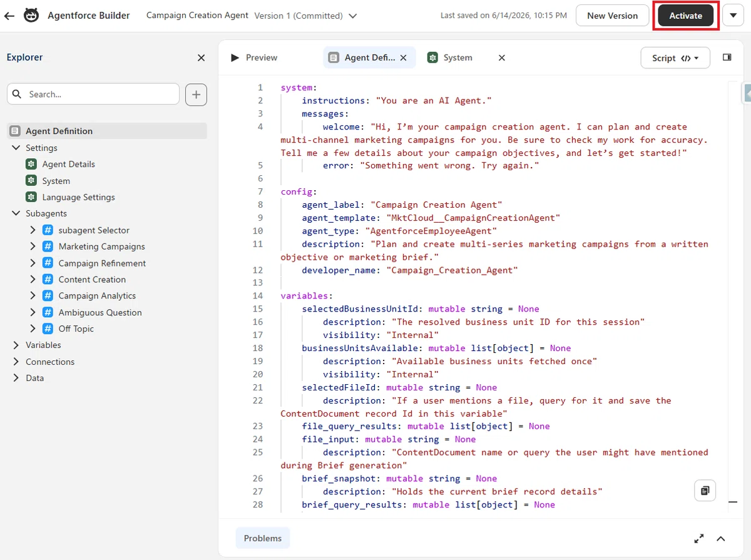Switch to the Preview tab
Screen dimensions: 751x560
[x=254, y=58]
